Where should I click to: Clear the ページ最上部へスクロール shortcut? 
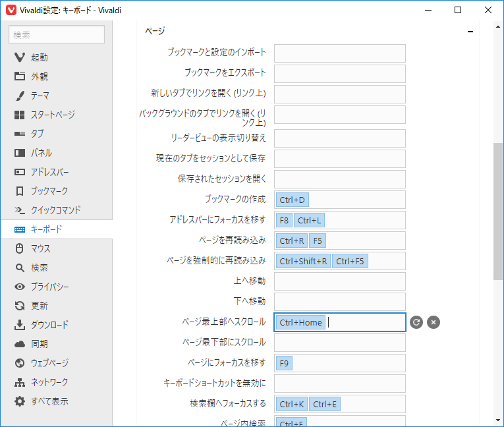tap(434, 322)
